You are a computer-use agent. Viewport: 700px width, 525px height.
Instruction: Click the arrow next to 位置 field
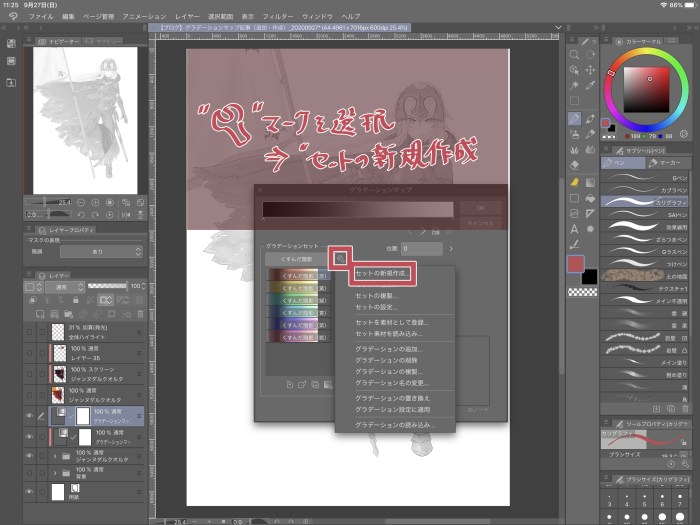(451, 249)
